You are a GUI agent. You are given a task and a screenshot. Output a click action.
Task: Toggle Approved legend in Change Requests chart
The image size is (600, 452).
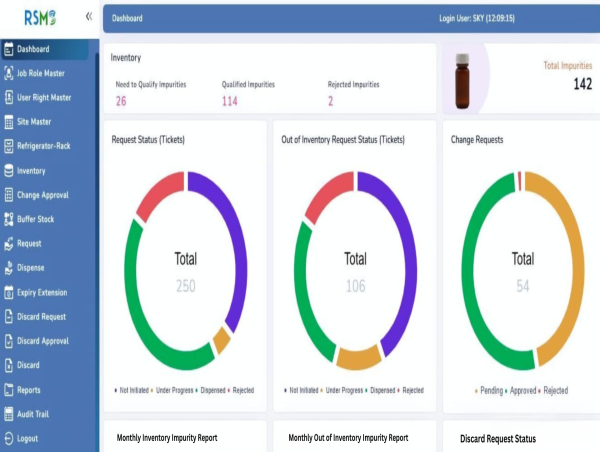[520, 391]
